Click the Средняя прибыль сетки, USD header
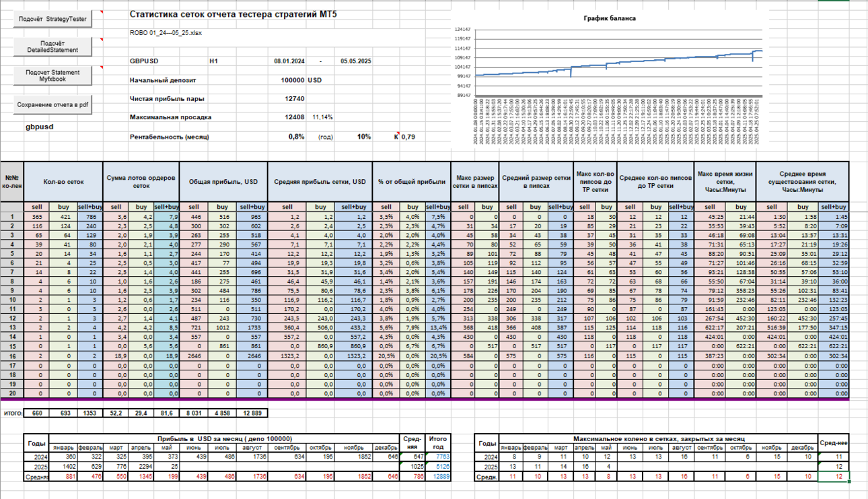Image resolution: width=868 pixels, height=499 pixels. click(320, 181)
